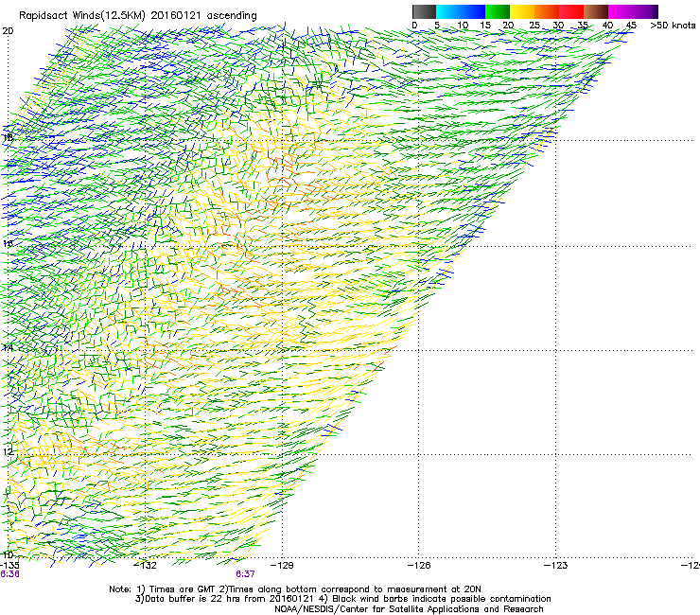Select the gray 0-5 knots color segment

[424, 11]
